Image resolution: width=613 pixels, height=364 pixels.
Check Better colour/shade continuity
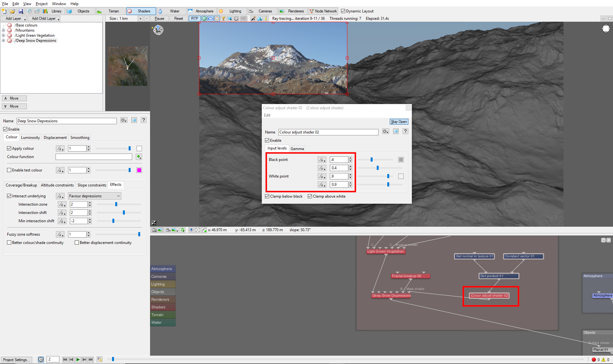pyautogui.click(x=9, y=243)
